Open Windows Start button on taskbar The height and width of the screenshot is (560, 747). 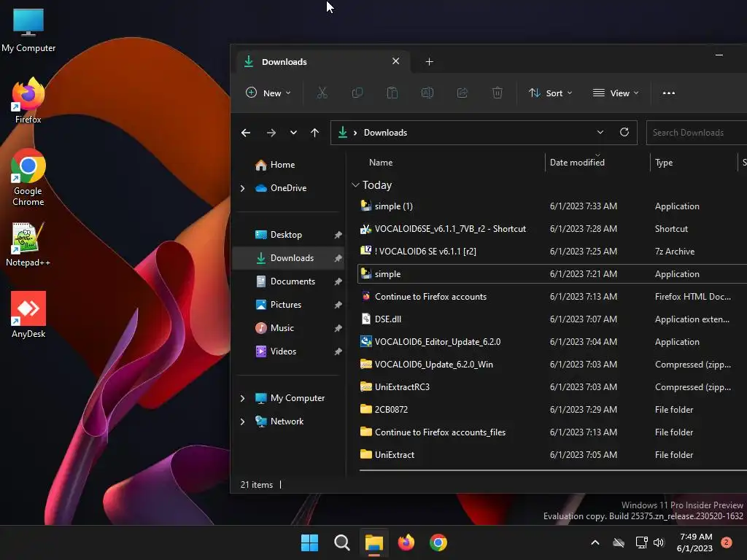coord(309,542)
